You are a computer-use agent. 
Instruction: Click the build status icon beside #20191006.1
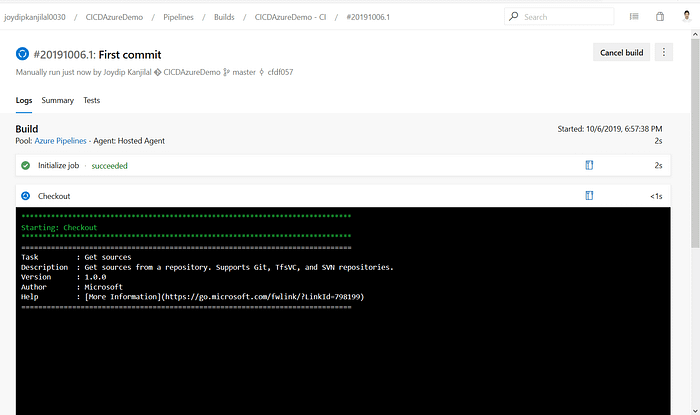coord(22,54)
